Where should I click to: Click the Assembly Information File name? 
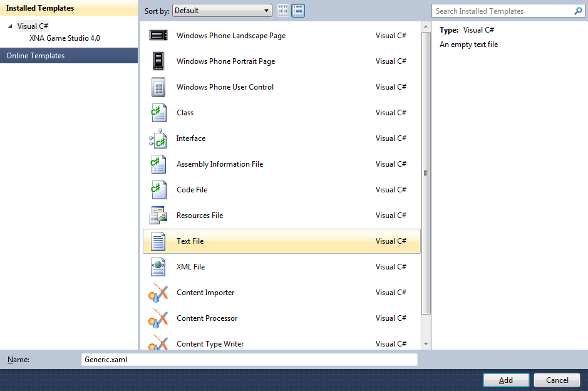[220, 164]
